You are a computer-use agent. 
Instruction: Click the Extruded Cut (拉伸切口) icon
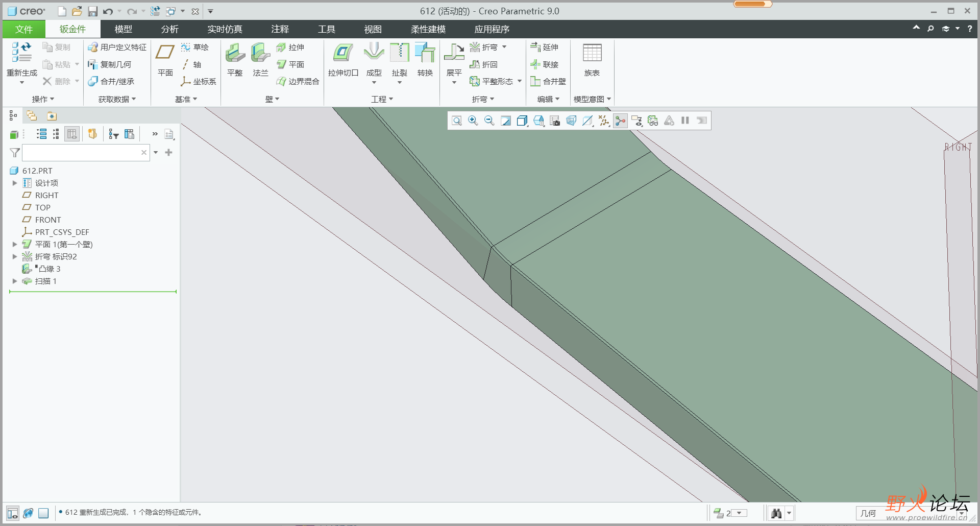click(x=343, y=53)
